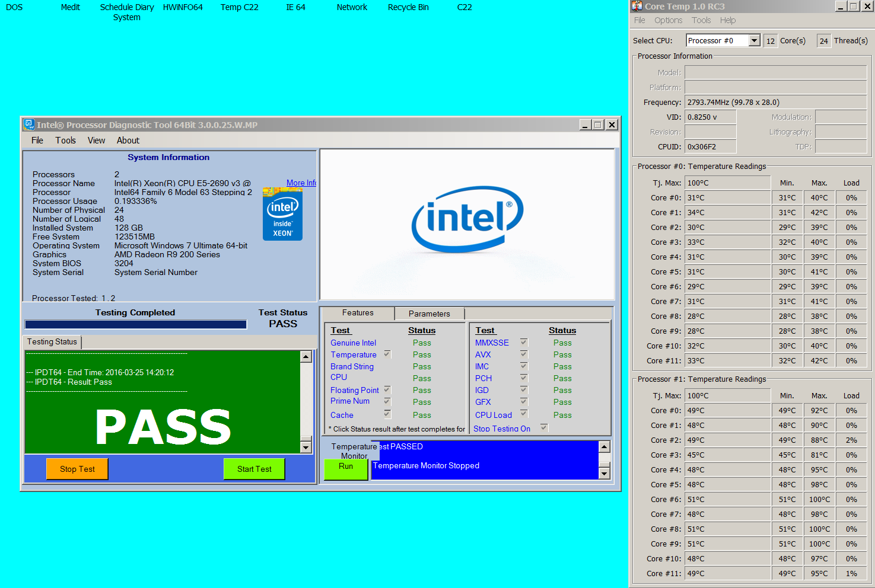The image size is (875, 588).
Task: Click the Testing Completed progress bar
Action: coord(135,324)
